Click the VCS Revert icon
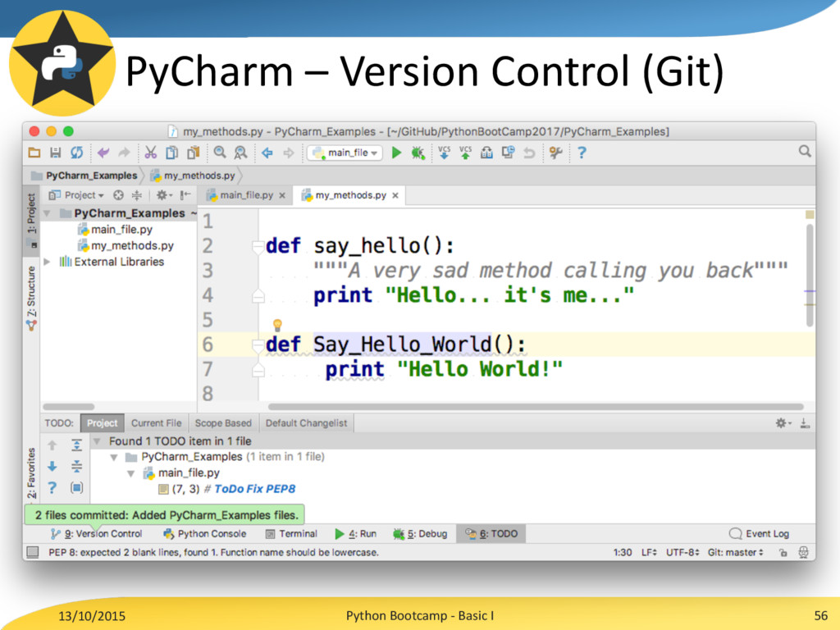Image resolution: width=840 pixels, height=630 pixels. click(529, 153)
